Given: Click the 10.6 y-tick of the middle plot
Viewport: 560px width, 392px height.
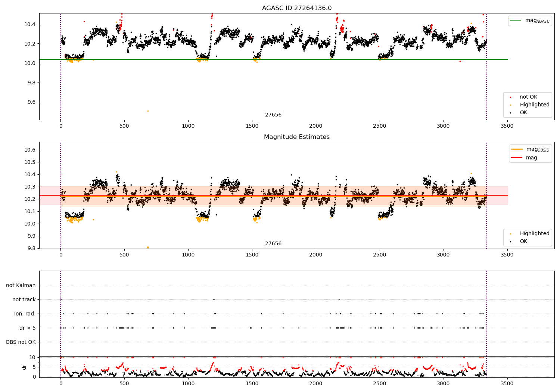Looking at the screenshot, I should tap(30, 150).
